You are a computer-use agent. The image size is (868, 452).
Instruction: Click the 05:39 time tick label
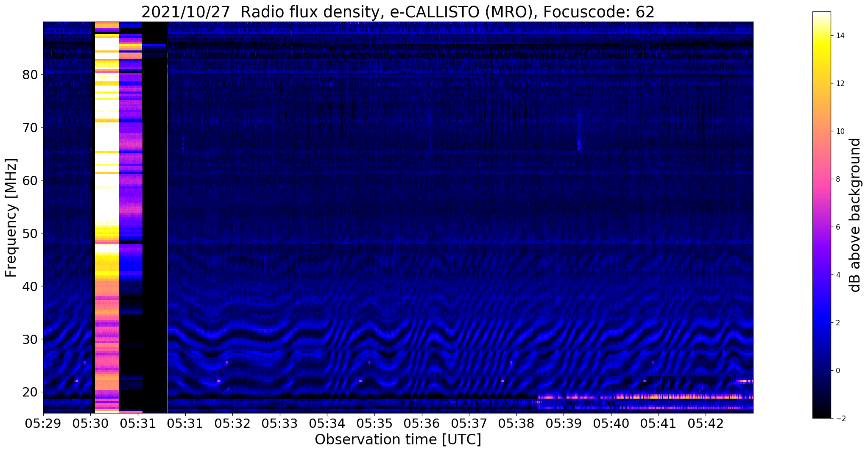point(564,424)
